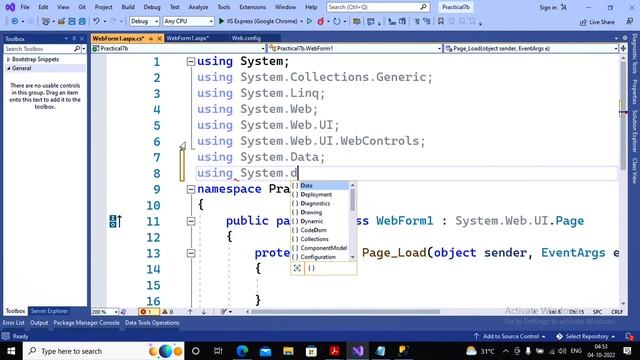Image resolution: width=640 pixels, height=360 pixels.
Task: Select Data in IntelliSense list
Action: 320,185
